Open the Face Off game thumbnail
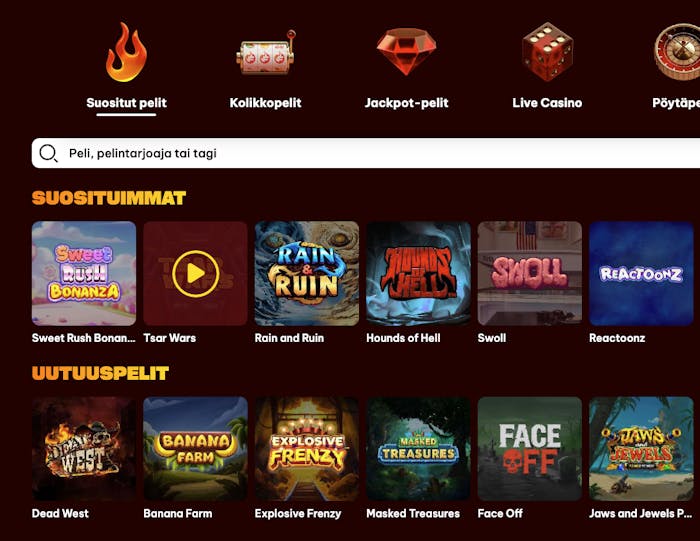 [x=530, y=449]
